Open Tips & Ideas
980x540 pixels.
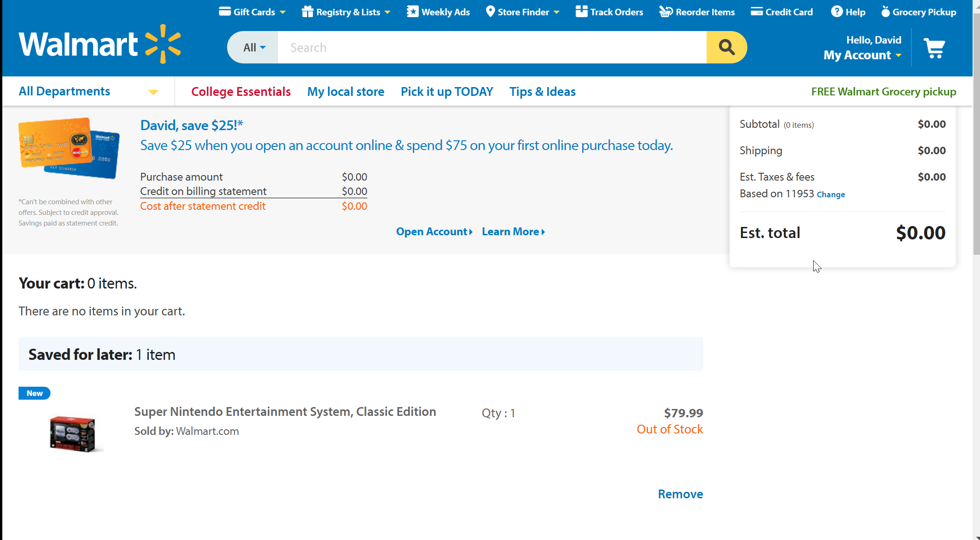click(543, 92)
